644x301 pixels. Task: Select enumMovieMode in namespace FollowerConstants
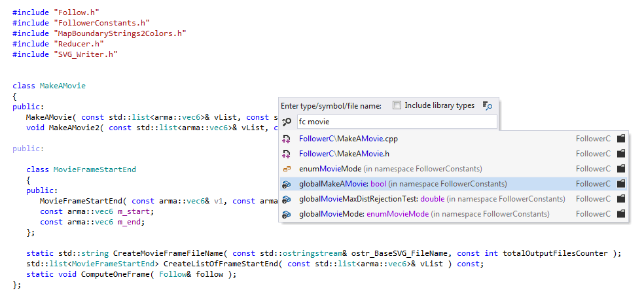(454, 169)
